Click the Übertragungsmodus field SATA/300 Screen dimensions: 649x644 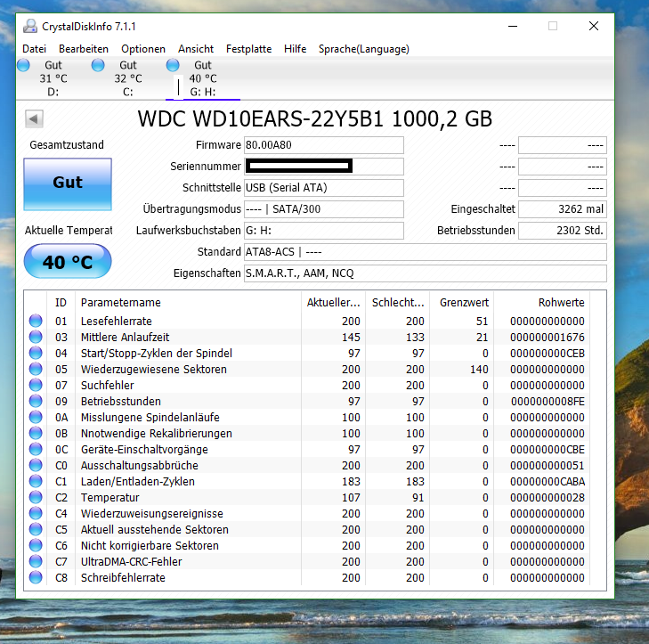(324, 209)
